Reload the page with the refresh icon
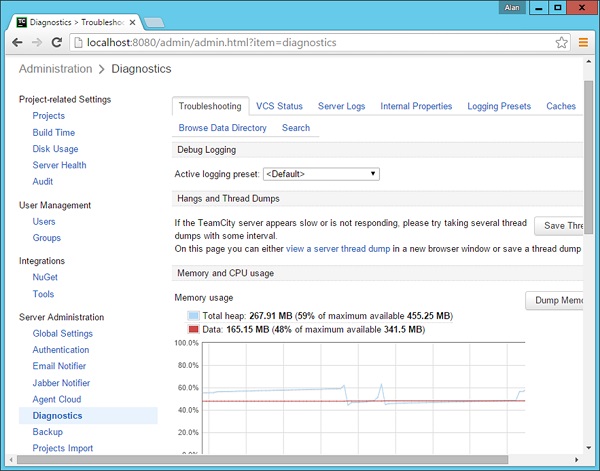Screen dimensions: 600x471 57,42
